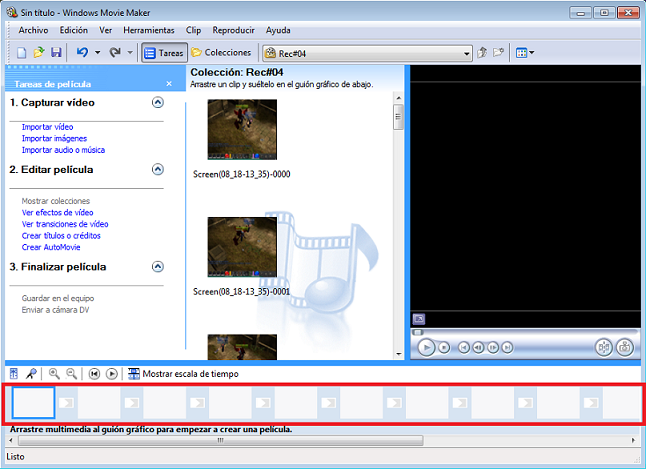Open the undo history dropdown arrow

point(98,52)
